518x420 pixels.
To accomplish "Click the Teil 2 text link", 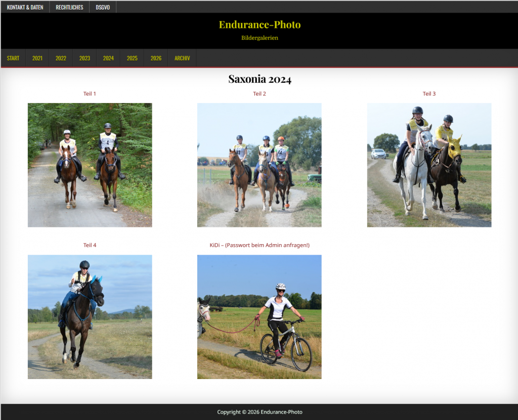I will 260,94.
